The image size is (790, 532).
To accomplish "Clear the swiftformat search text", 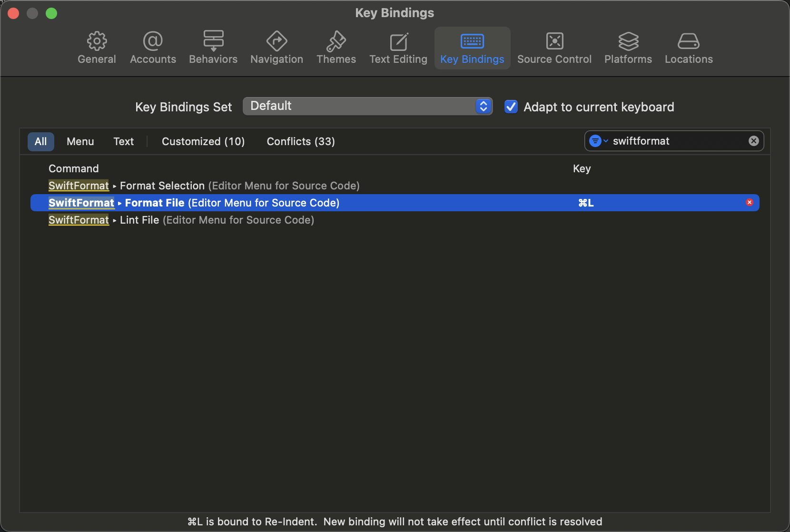I will [753, 141].
